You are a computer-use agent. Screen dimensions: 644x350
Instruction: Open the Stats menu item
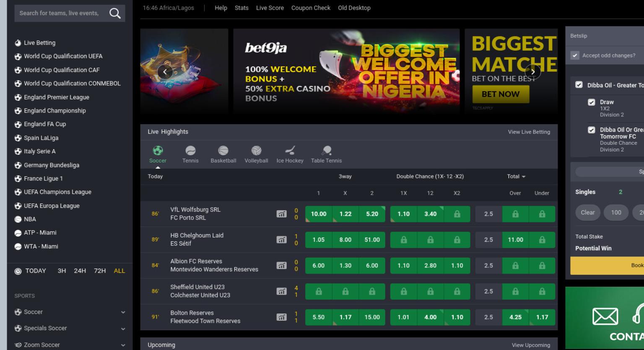[241, 8]
